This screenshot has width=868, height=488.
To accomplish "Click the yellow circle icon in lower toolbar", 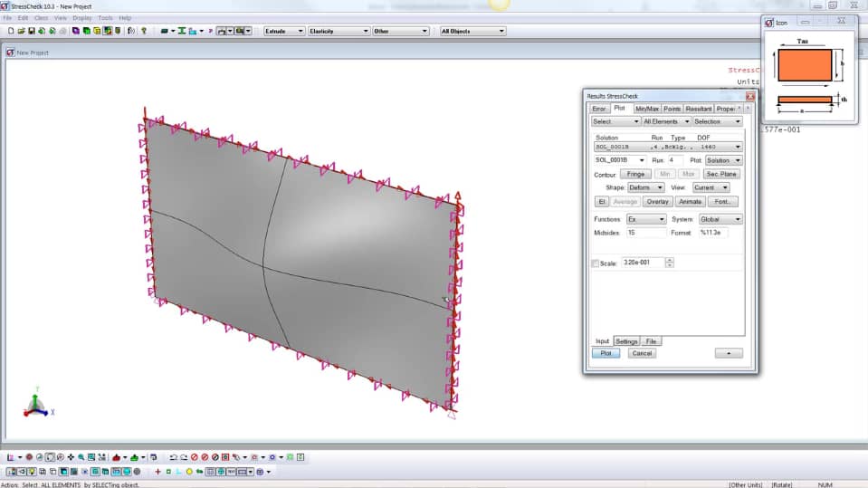I will [x=189, y=472].
